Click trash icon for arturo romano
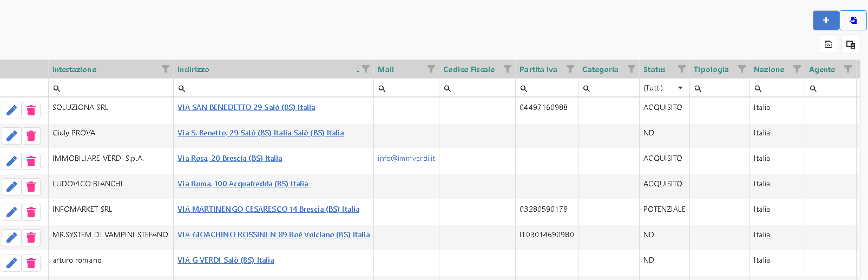This screenshot has width=868, height=280. [31, 263]
